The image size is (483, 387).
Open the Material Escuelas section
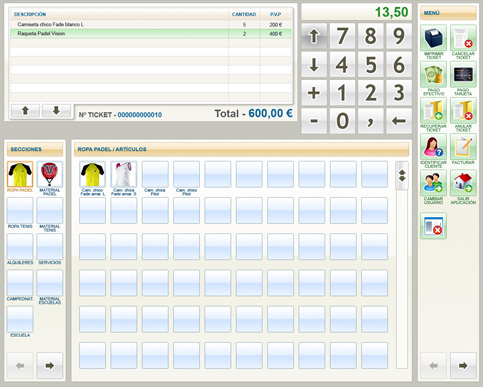pos(50,283)
